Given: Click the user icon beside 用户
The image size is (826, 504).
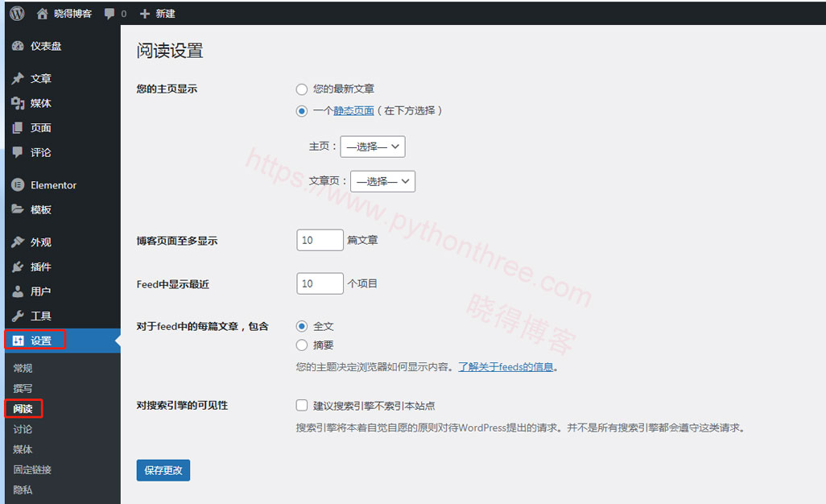Looking at the screenshot, I should (18, 291).
